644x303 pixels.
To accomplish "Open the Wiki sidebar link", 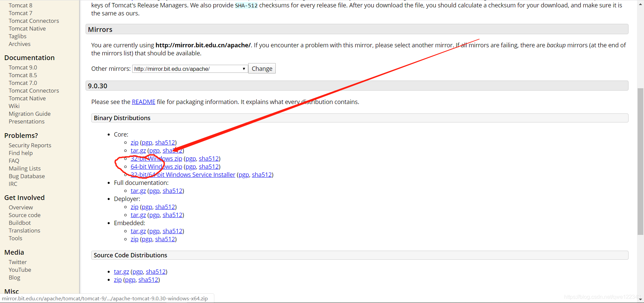I will pos(14,106).
